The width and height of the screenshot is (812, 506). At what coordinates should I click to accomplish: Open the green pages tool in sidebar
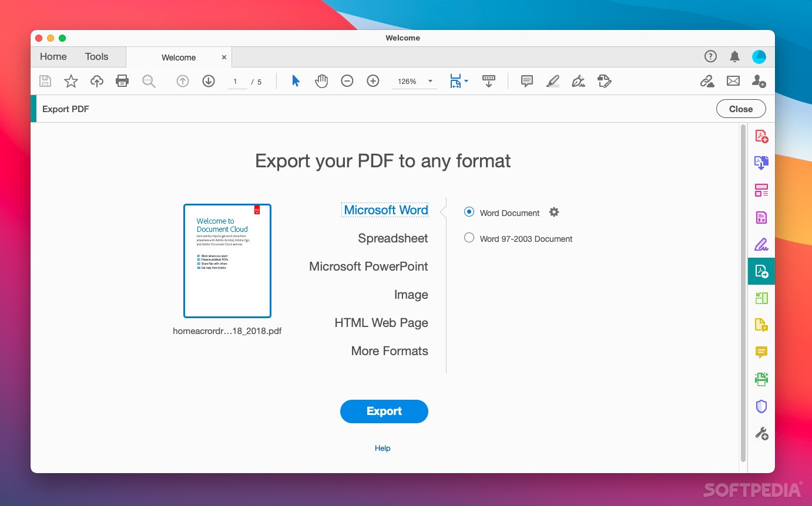(x=761, y=298)
